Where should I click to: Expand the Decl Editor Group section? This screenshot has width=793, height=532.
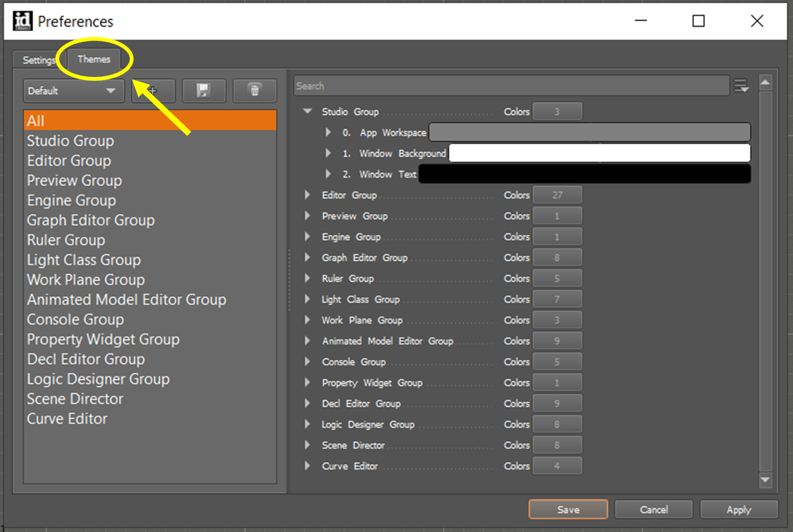point(307,404)
